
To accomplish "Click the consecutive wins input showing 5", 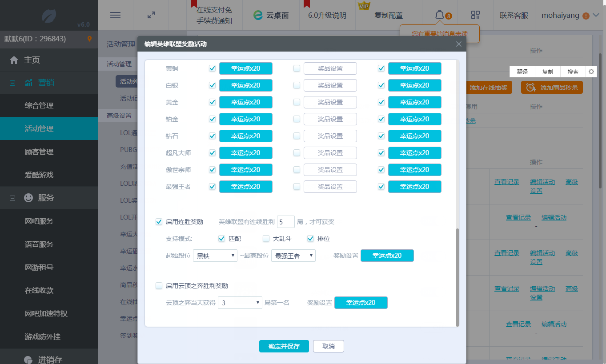I will (x=286, y=222).
